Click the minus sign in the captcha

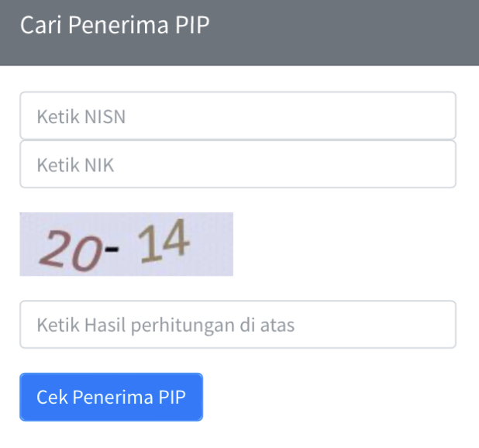(112, 250)
